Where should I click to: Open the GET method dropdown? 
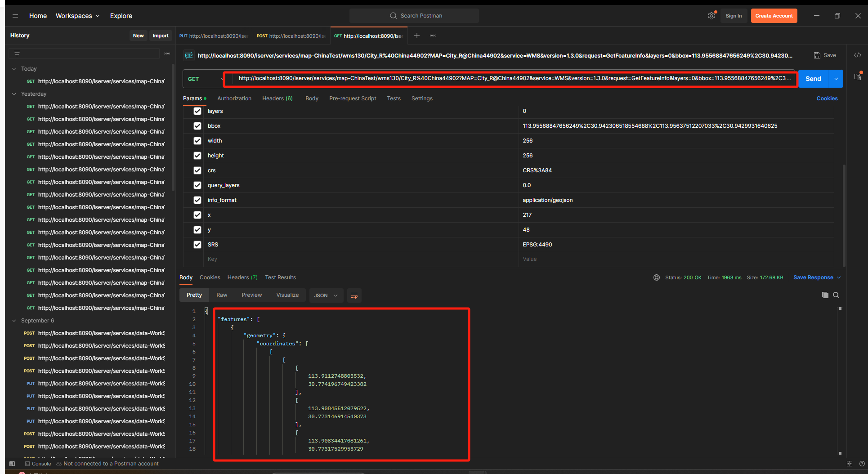[203, 79]
